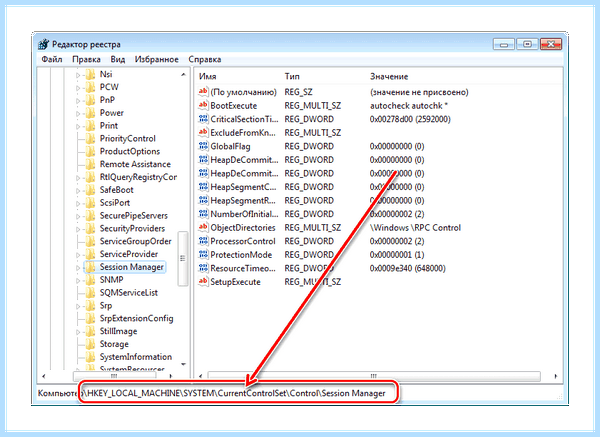Select the ServiceProvider key
This screenshot has height=437, width=600.
point(129,254)
